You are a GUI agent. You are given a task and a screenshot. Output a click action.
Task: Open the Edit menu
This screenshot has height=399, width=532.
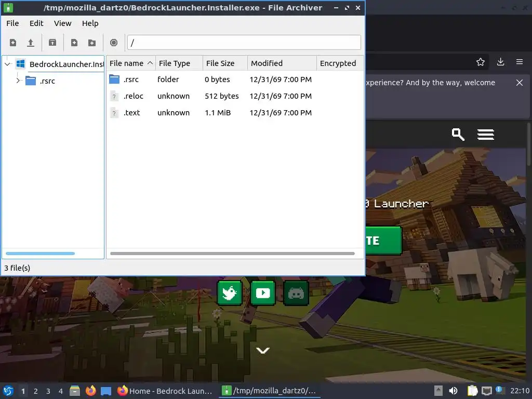click(x=36, y=23)
